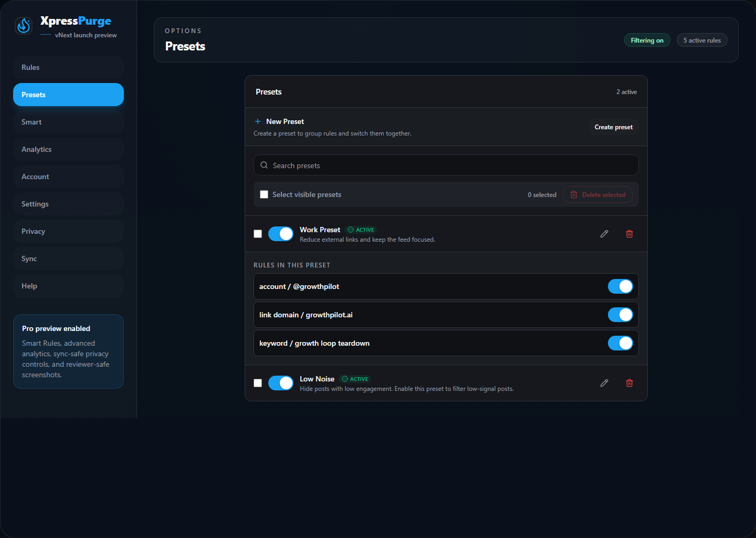Click into the Search presets field
The image size is (756, 538).
pyautogui.click(x=446, y=165)
